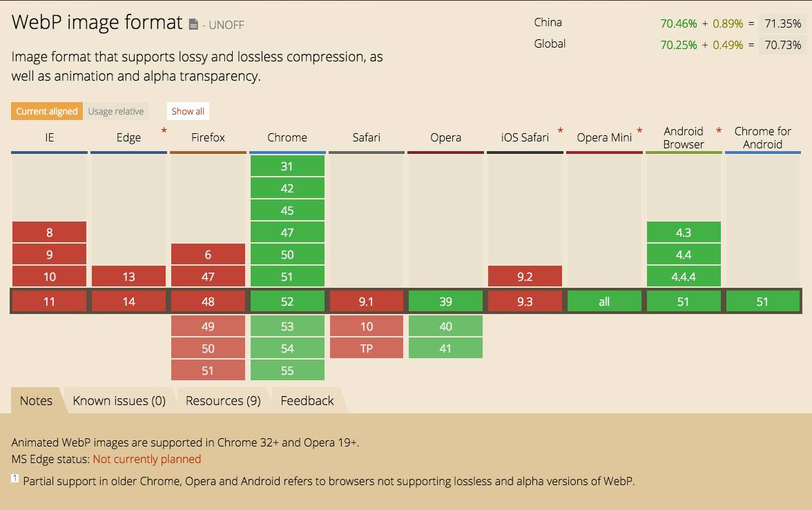Open the footnote 1 superscript marker
Screen dimensions: 812x510
(x=15, y=478)
